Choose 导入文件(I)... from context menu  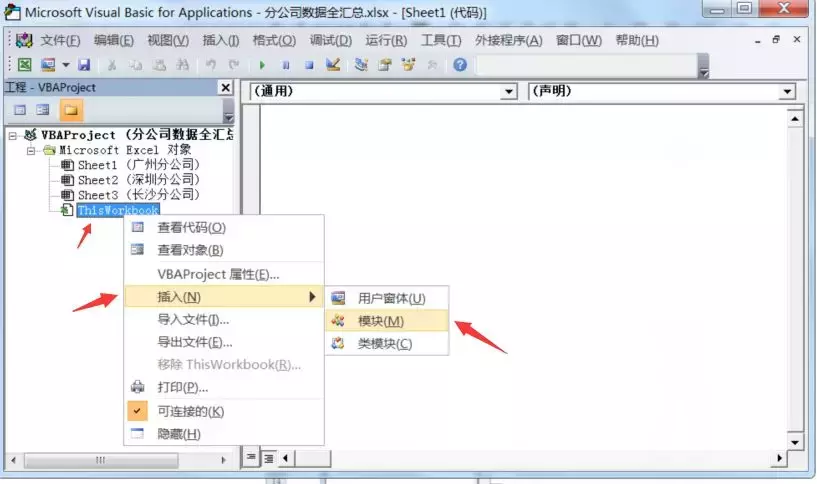tap(224, 319)
